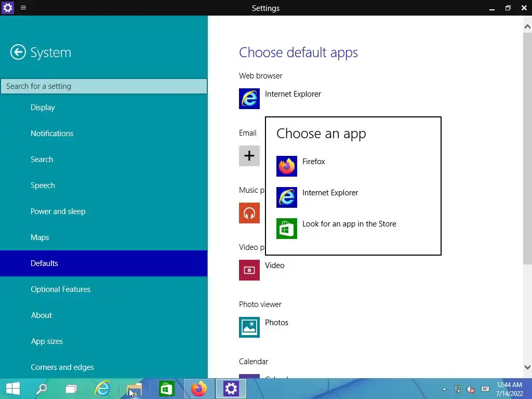Open the About page
The width and height of the screenshot is (532, 399).
point(104,315)
